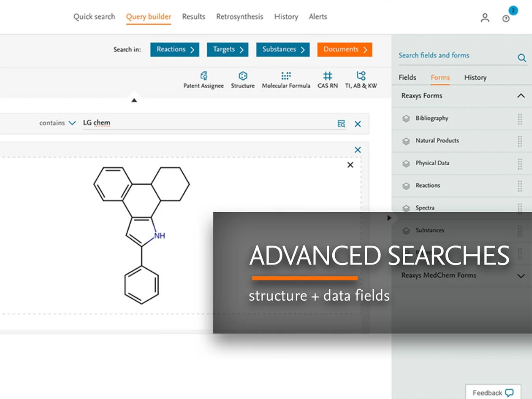This screenshot has height=399, width=532.
Task: Search in Documents
Action: pos(344,49)
